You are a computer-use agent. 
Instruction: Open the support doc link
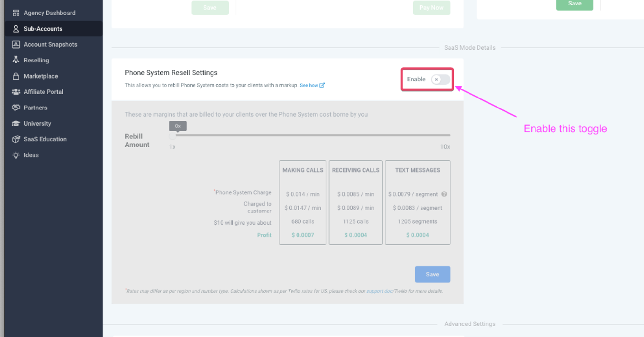click(379, 291)
